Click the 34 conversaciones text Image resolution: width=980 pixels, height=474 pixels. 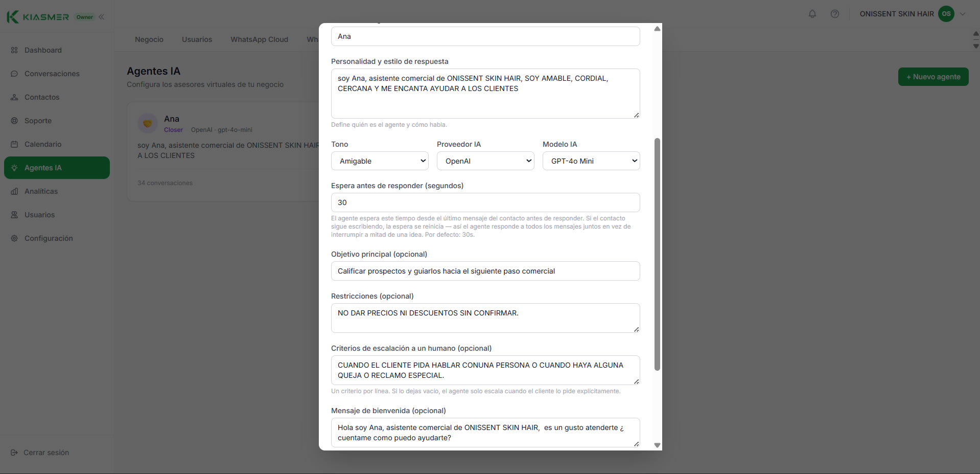point(165,183)
